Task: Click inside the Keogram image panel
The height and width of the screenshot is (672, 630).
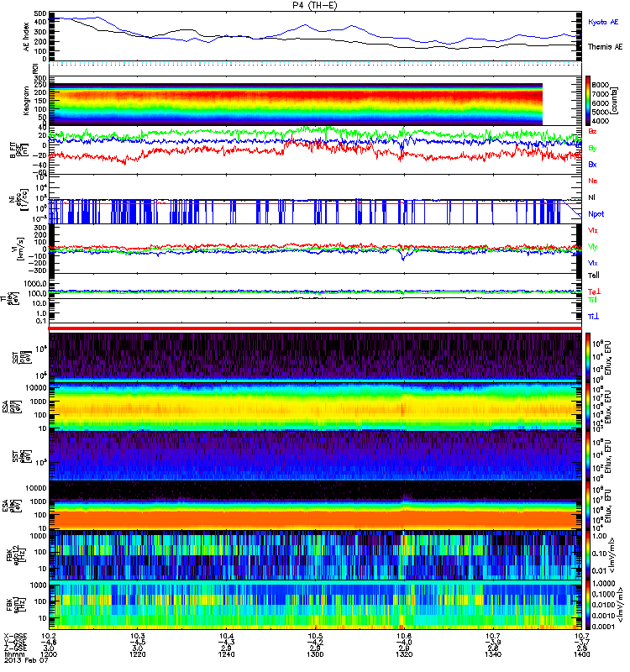Action: click(x=296, y=104)
